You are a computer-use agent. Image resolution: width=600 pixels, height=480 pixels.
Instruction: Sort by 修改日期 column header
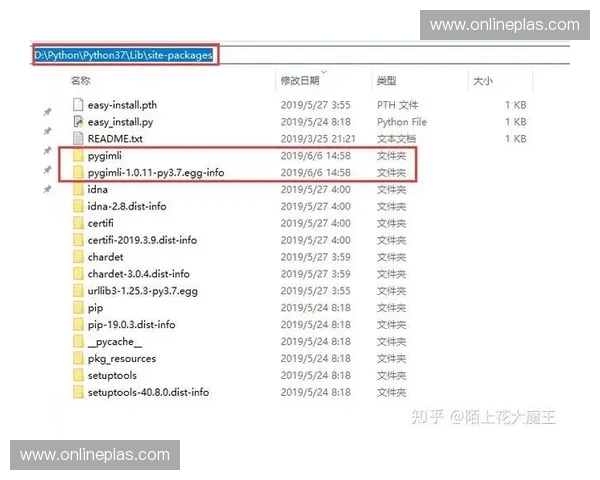point(300,80)
